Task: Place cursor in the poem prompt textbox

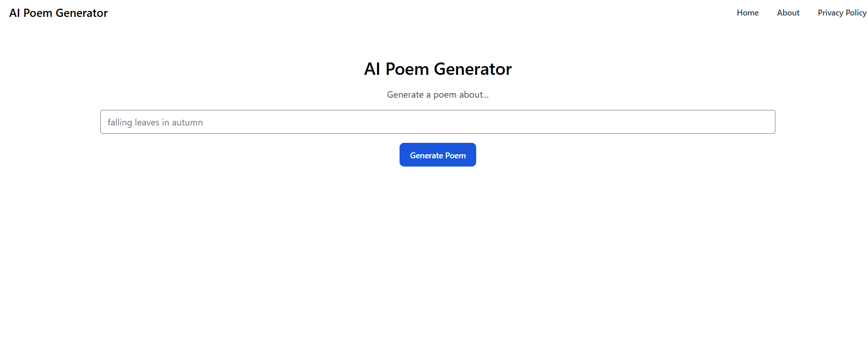Action: [437, 122]
